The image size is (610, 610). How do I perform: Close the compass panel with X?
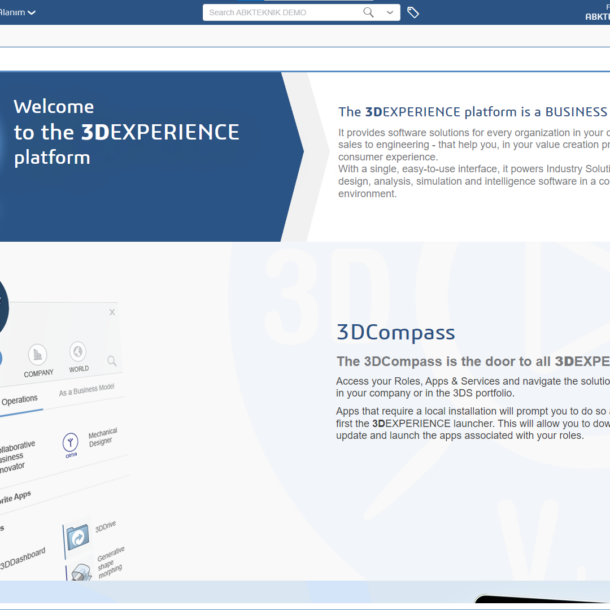tap(112, 312)
